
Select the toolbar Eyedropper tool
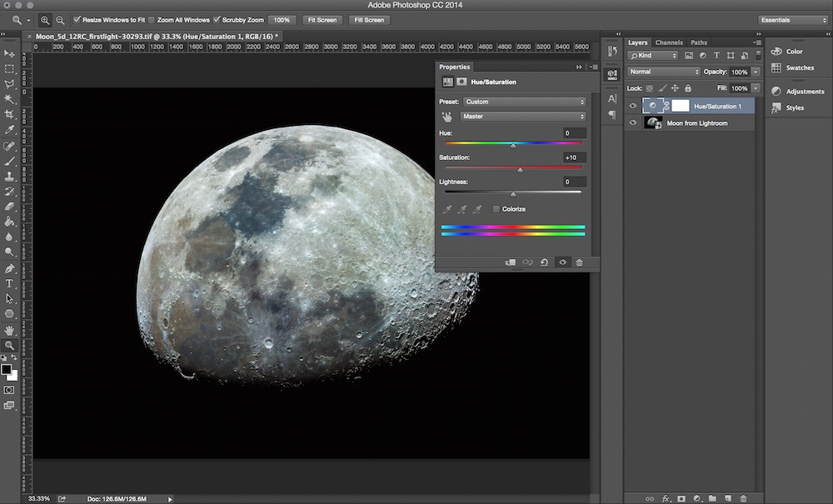(x=9, y=130)
